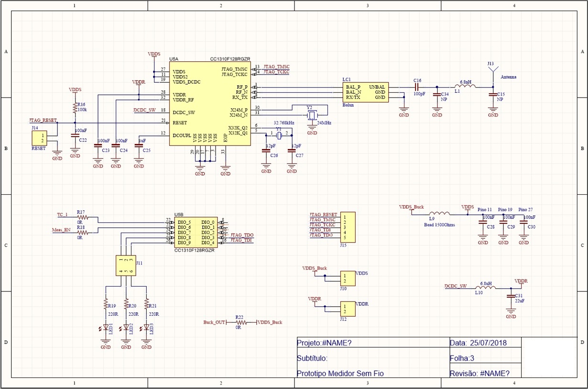Select the R16 100k resistor
This screenshot has width=588, height=389.
pyautogui.click(x=75, y=108)
